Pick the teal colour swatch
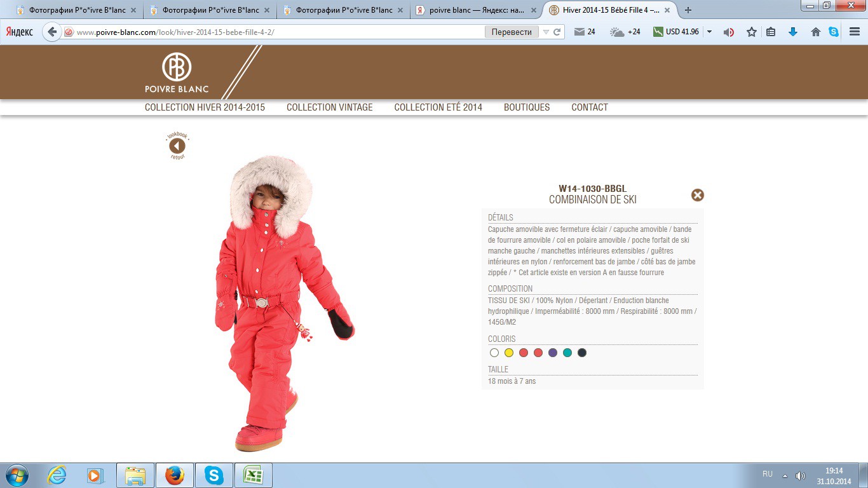The width and height of the screenshot is (868, 488). pos(567,353)
